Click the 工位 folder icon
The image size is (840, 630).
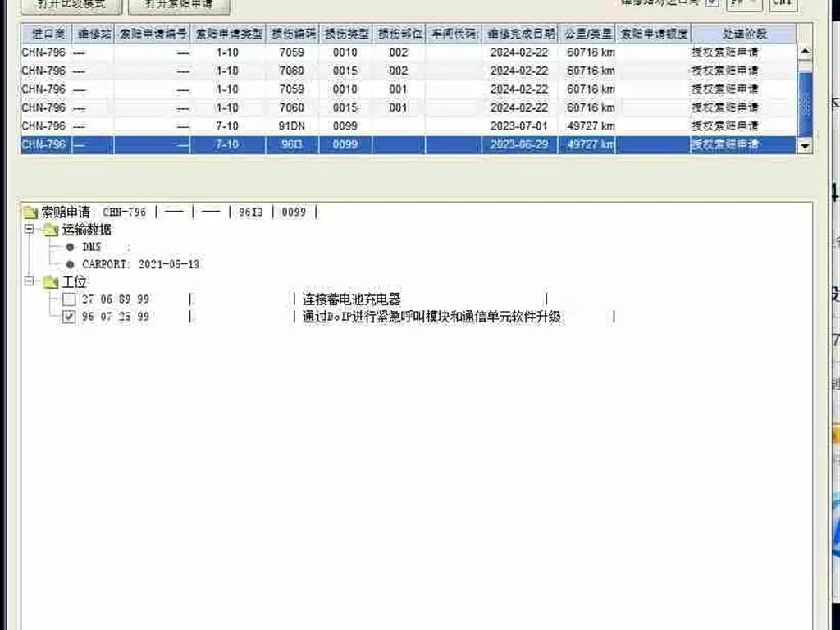[51, 282]
